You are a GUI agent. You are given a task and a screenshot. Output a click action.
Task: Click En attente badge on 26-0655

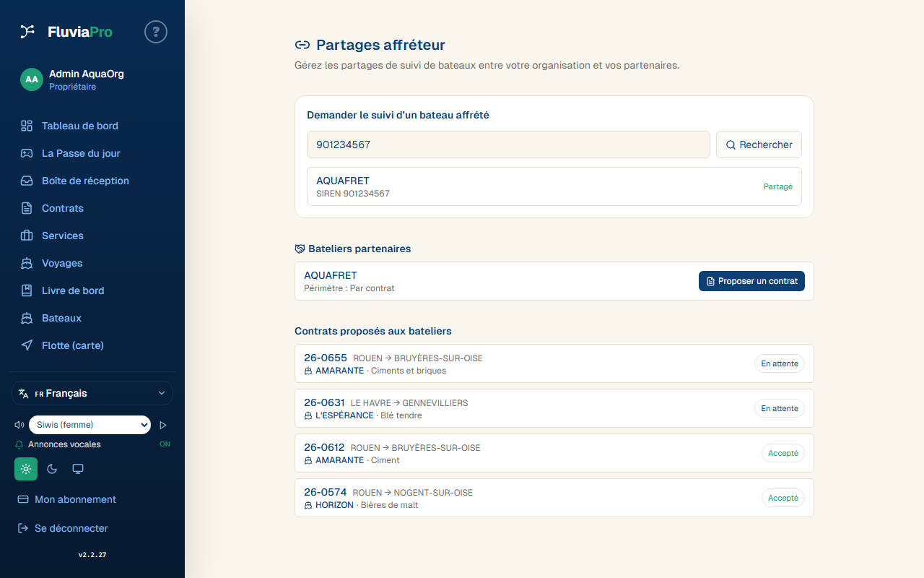point(780,363)
